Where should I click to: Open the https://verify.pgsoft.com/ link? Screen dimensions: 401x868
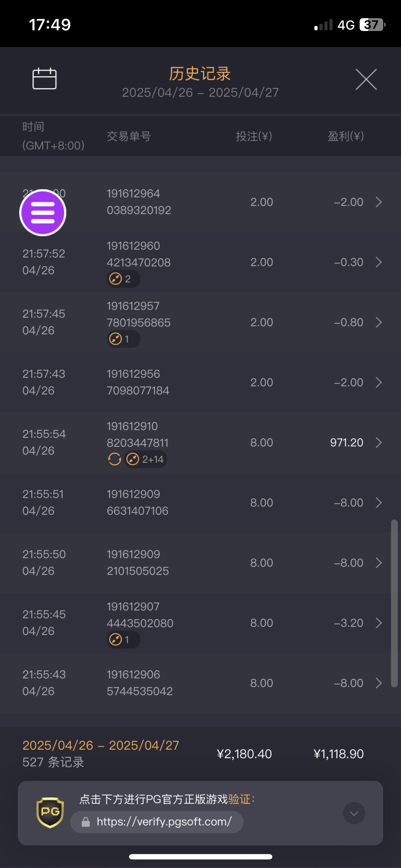point(164,822)
